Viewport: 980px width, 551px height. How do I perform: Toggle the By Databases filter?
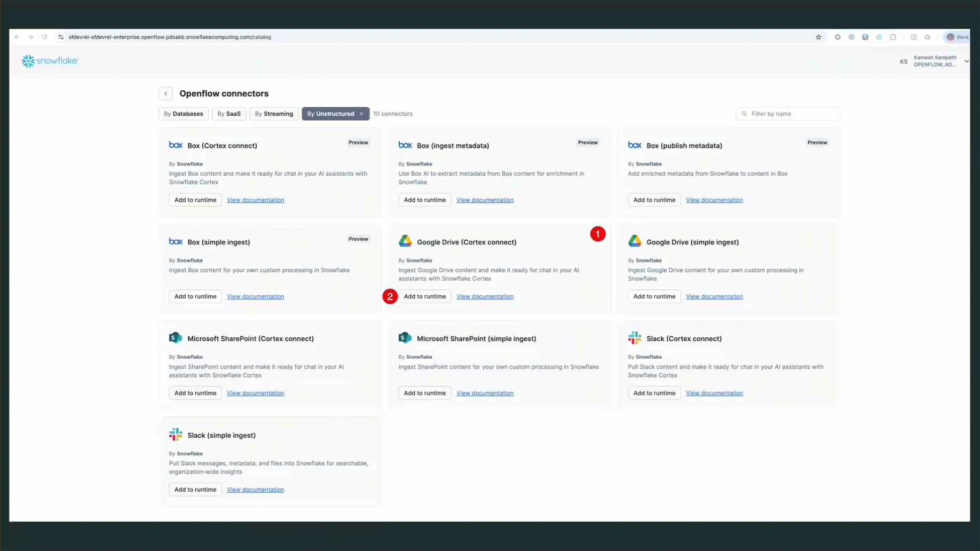tap(184, 114)
